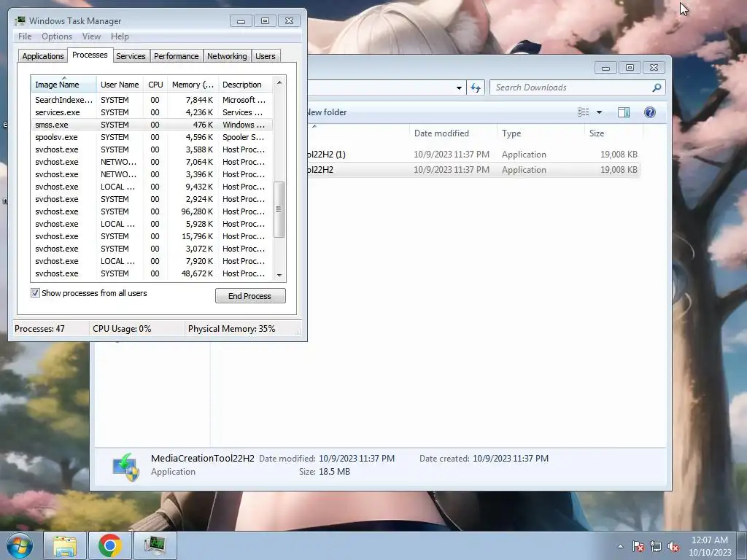Select the smss.exe process row
This screenshot has width=747, height=560.
(152, 125)
